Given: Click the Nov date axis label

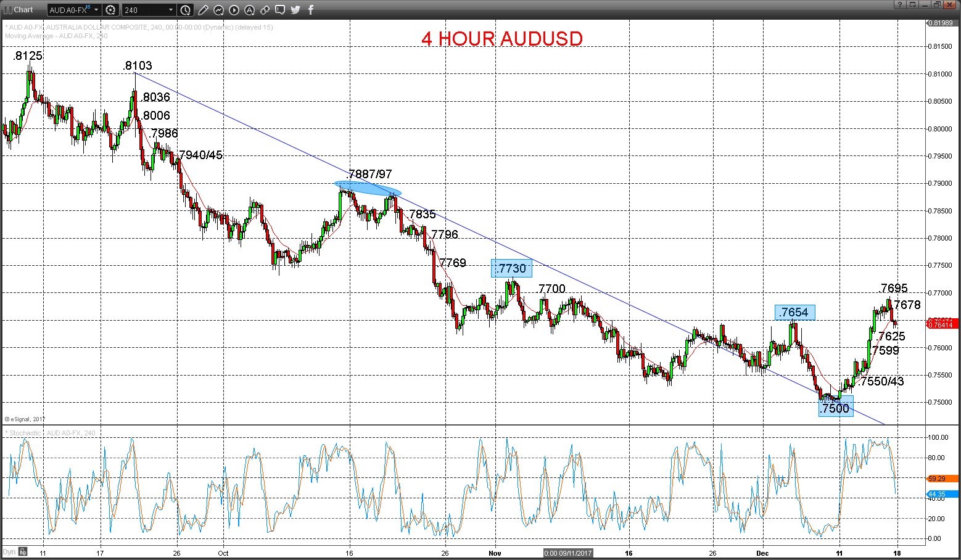Looking at the screenshot, I should [495, 553].
